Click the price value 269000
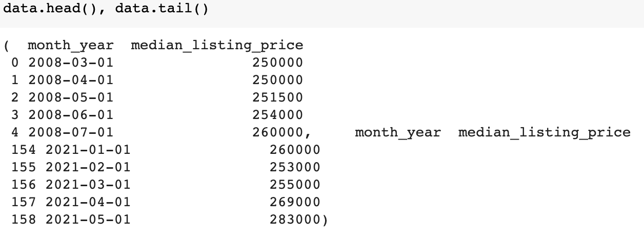The width and height of the screenshot is (644, 238). [x=295, y=202]
